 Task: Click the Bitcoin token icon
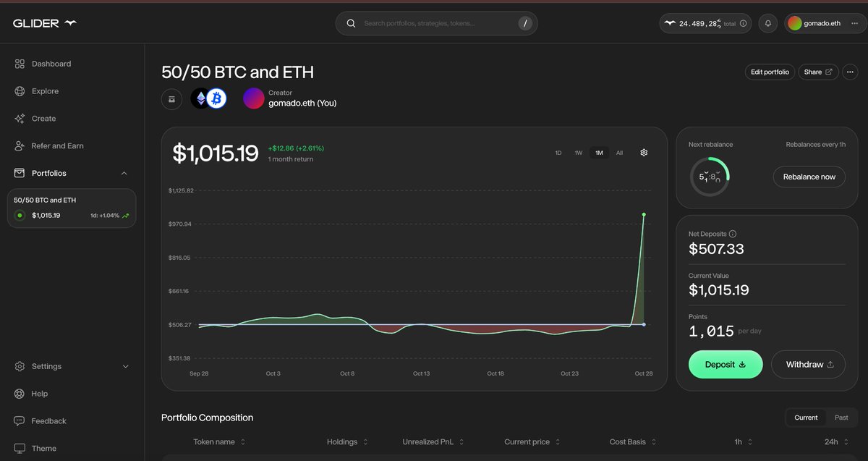coord(216,98)
